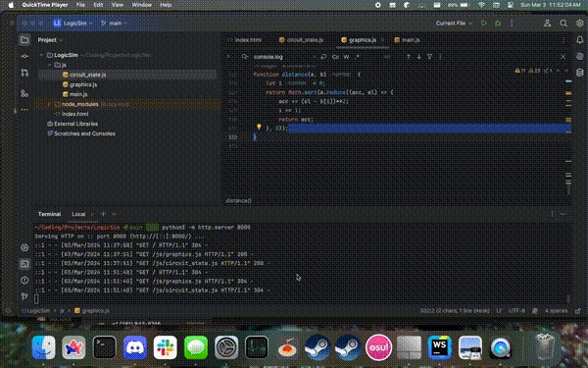
Task: Click the 4 spaces indent status widget
Action: (556, 311)
